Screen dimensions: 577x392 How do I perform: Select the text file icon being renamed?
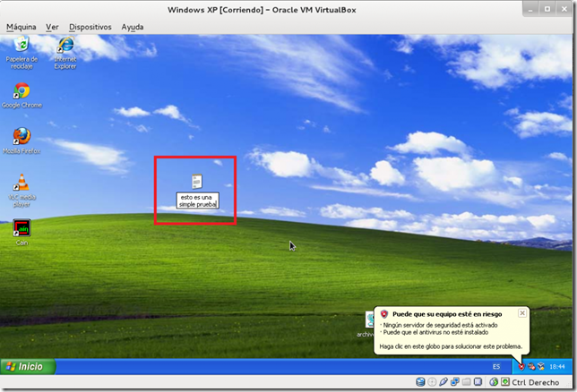[197, 182]
